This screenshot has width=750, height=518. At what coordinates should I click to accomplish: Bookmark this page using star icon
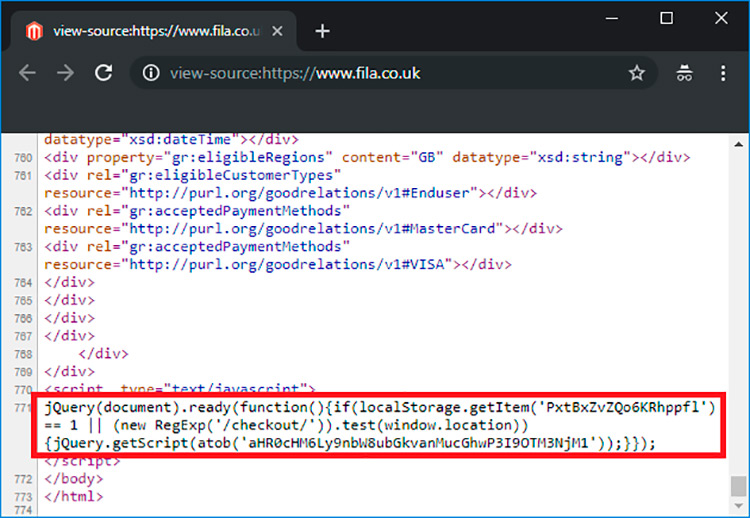[636, 73]
